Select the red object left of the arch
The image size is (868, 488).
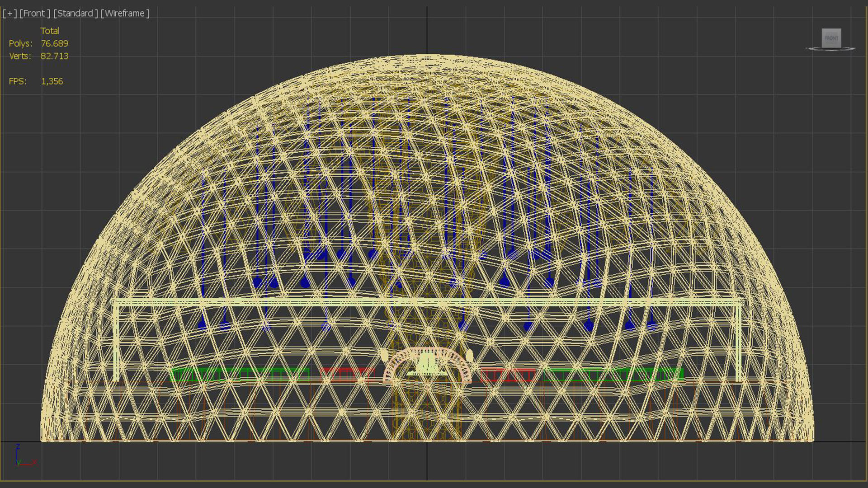pos(347,375)
